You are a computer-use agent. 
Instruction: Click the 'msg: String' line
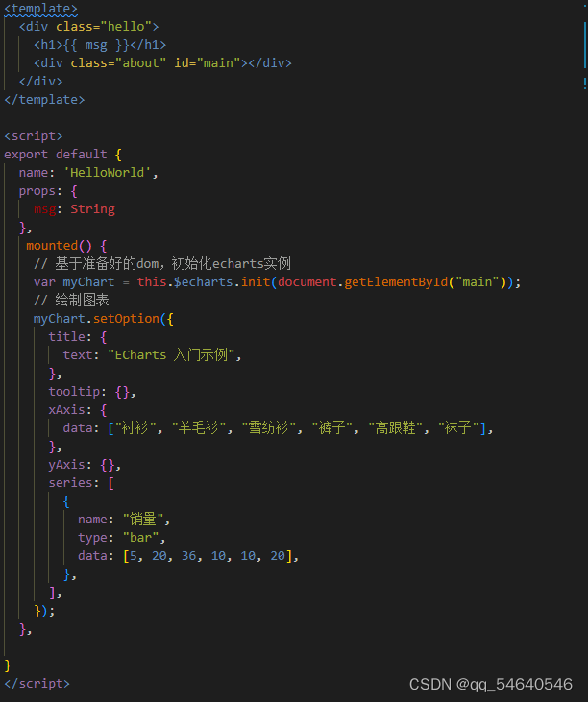[74, 209]
